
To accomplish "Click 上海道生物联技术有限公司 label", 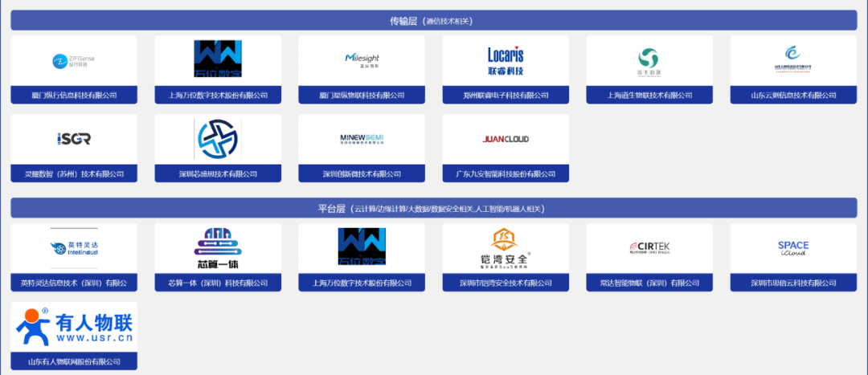I will (649, 95).
